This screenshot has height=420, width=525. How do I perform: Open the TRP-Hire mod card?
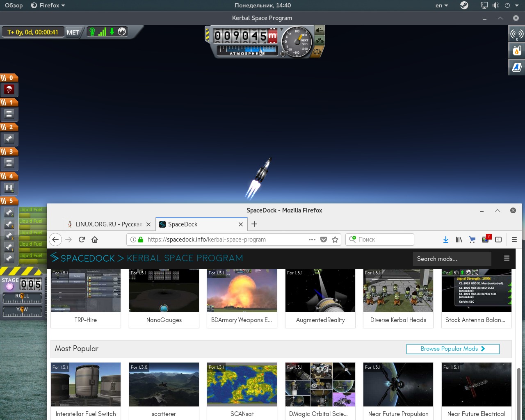coord(86,299)
